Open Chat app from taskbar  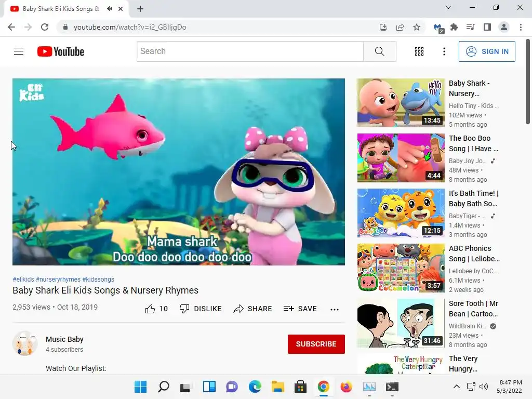click(232, 387)
